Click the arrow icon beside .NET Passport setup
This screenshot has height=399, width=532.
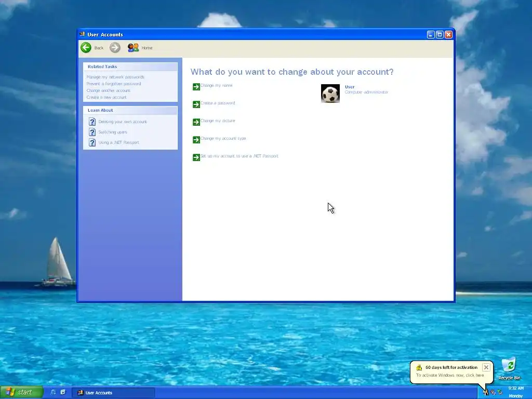[x=196, y=157]
